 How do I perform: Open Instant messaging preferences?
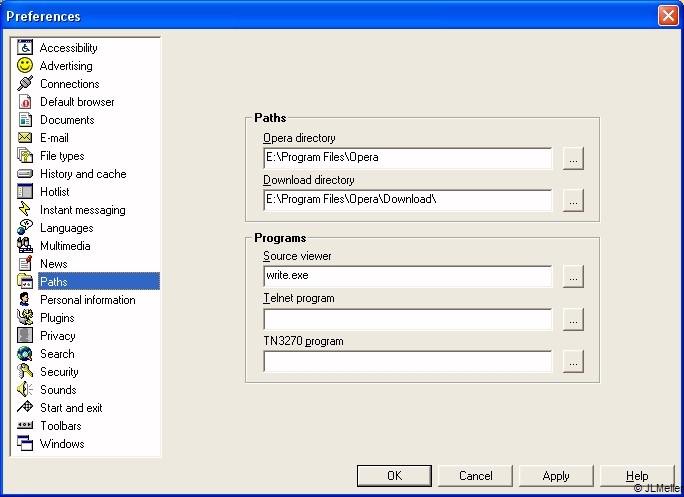[82, 210]
